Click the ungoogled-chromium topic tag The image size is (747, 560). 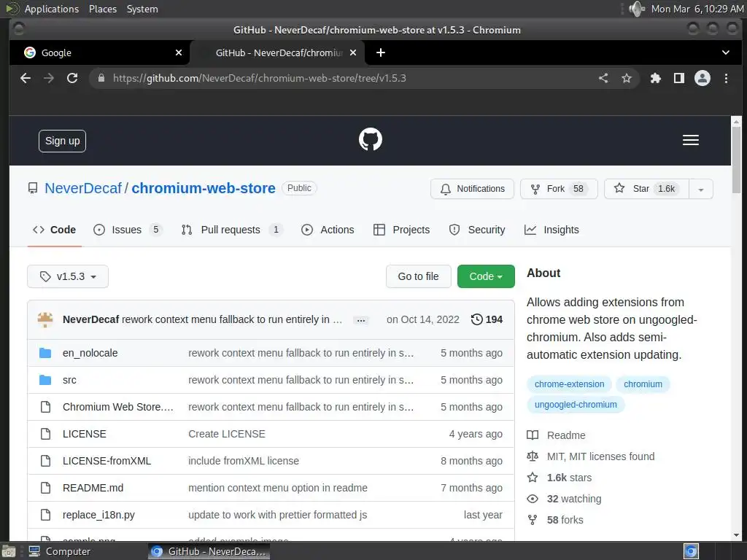tap(576, 405)
